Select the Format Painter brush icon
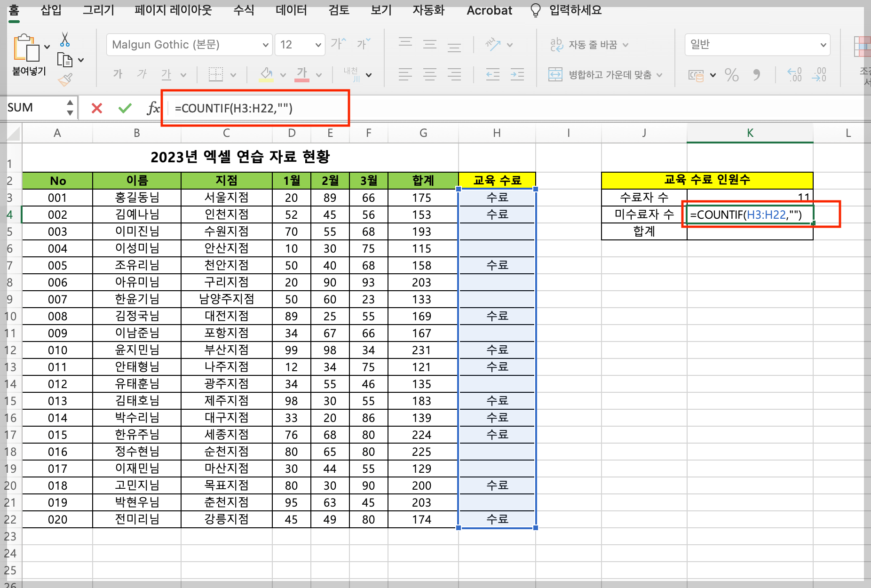The height and width of the screenshot is (588, 871). click(66, 80)
